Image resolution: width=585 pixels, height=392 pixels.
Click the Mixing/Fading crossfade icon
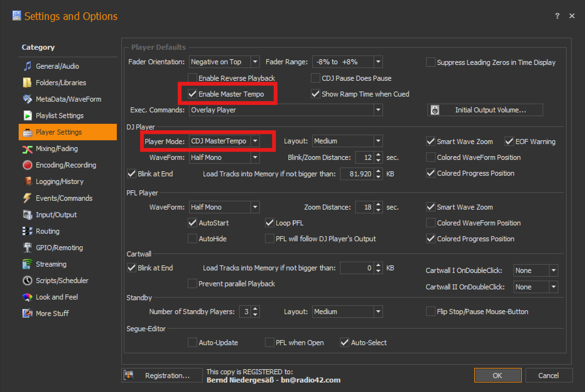[x=28, y=149]
